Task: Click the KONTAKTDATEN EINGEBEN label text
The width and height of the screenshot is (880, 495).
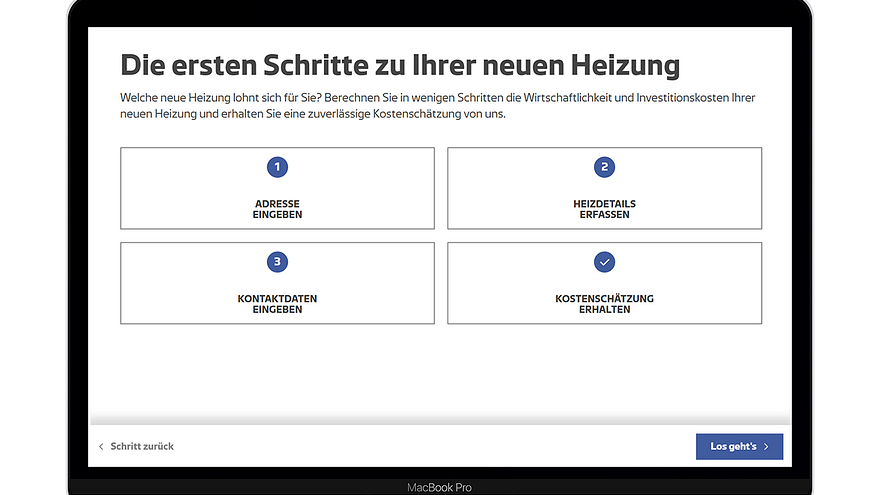Action: click(x=277, y=304)
